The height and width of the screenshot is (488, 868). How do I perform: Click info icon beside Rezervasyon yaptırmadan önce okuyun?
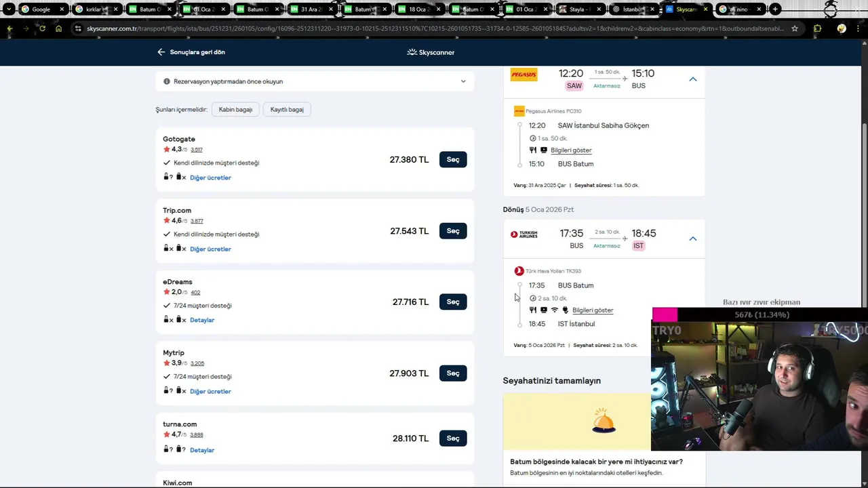[x=167, y=81]
